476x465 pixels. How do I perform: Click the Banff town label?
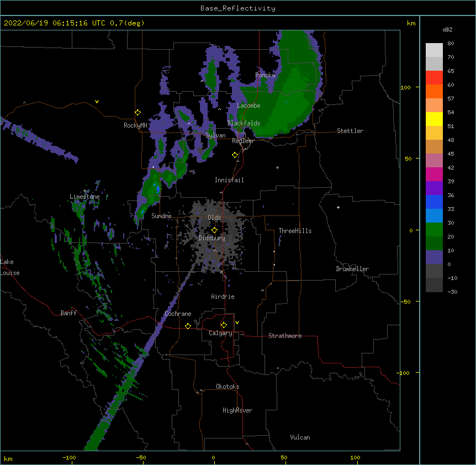click(68, 313)
